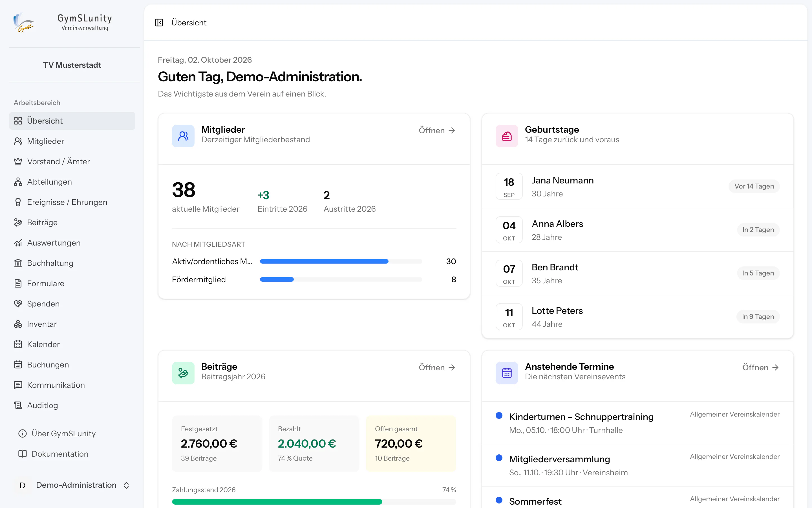The width and height of the screenshot is (812, 508).
Task: Click the document icon beside Formulare
Action: pos(18,284)
